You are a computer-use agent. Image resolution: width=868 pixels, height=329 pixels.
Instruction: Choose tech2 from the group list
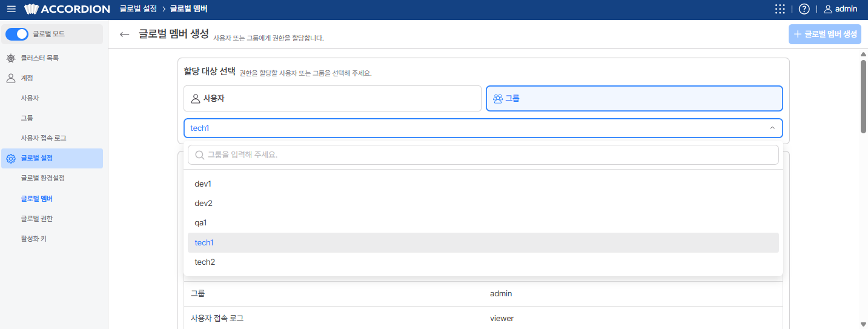483,262
